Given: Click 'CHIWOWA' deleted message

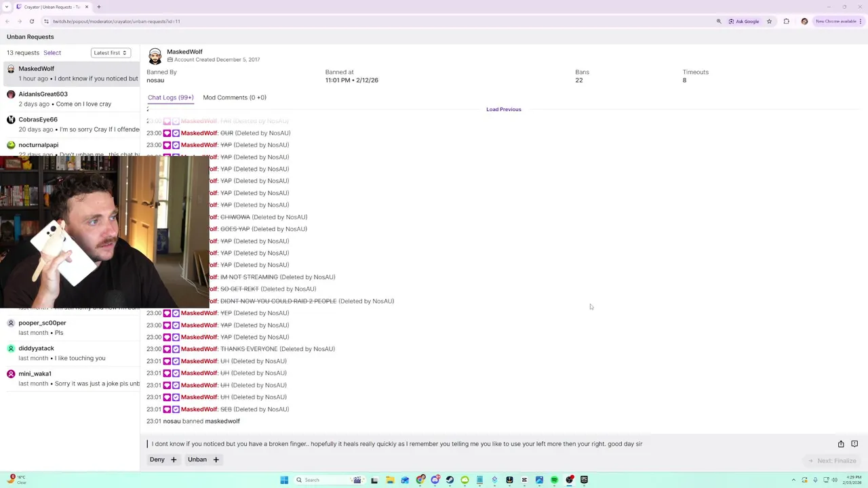Looking at the screenshot, I should click(235, 217).
